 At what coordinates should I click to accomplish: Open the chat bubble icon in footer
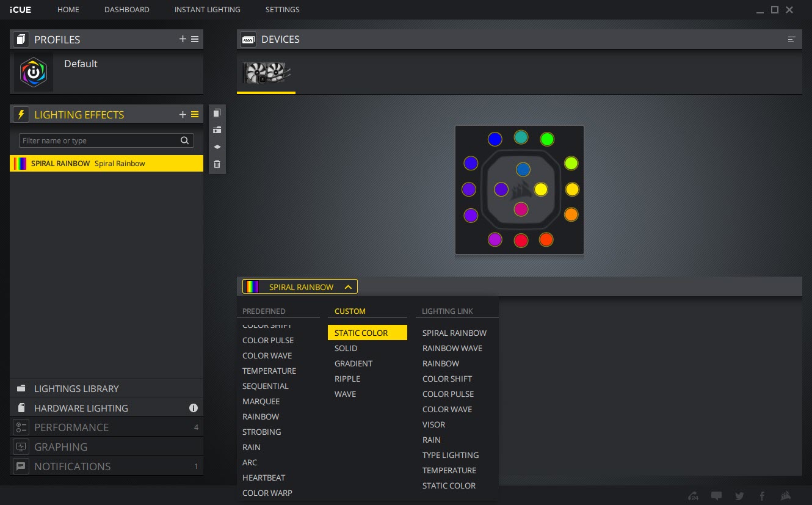click(716, 496)
